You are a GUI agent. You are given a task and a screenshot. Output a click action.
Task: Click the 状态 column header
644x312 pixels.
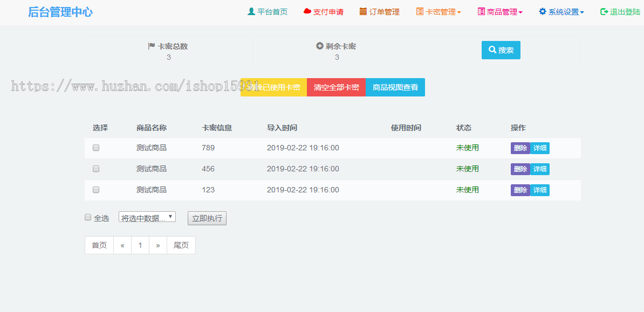point(464,128)
